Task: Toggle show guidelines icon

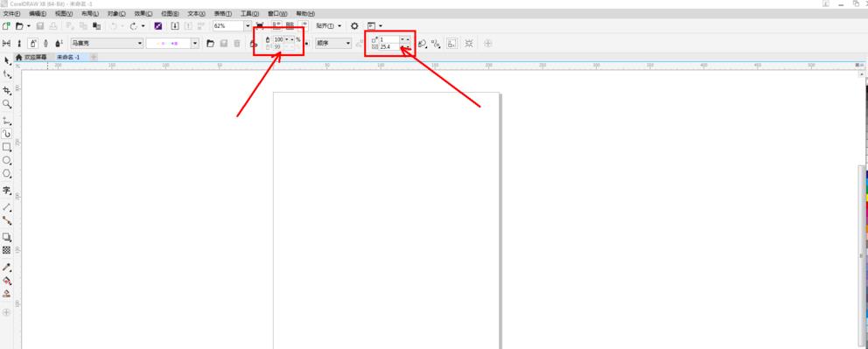Action: [x=304, y=26]
